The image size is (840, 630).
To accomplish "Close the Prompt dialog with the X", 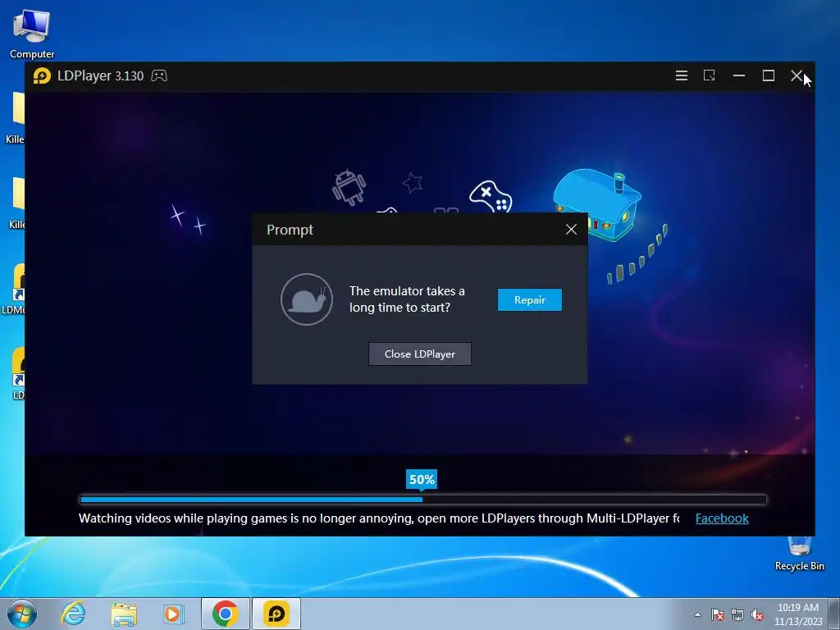I will (x=571, y=230).
